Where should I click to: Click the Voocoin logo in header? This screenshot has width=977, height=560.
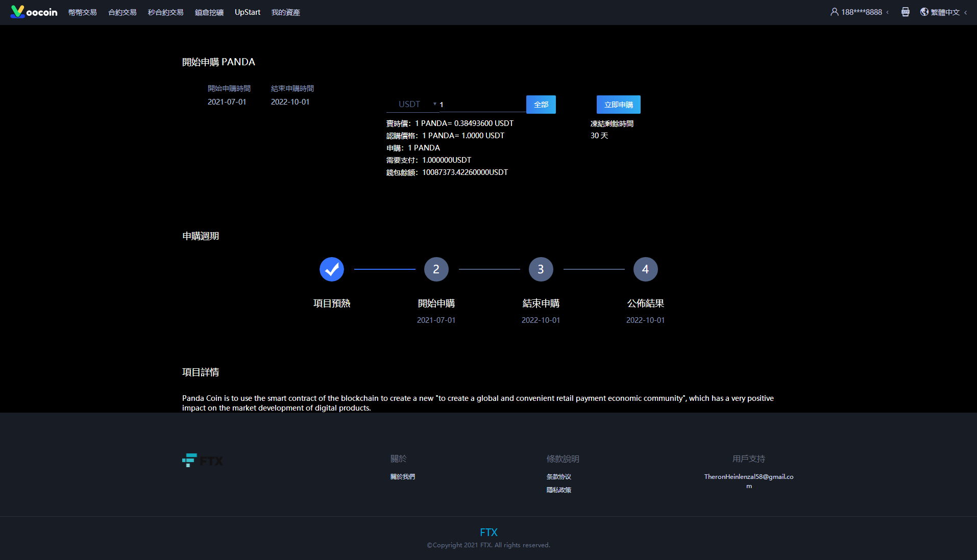(34, 12)
